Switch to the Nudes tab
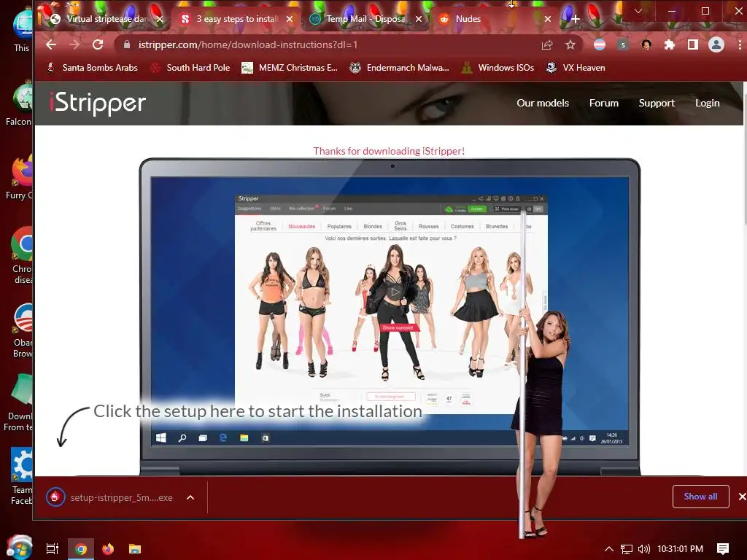Viewport: 747px width, 560px height. 494,19
